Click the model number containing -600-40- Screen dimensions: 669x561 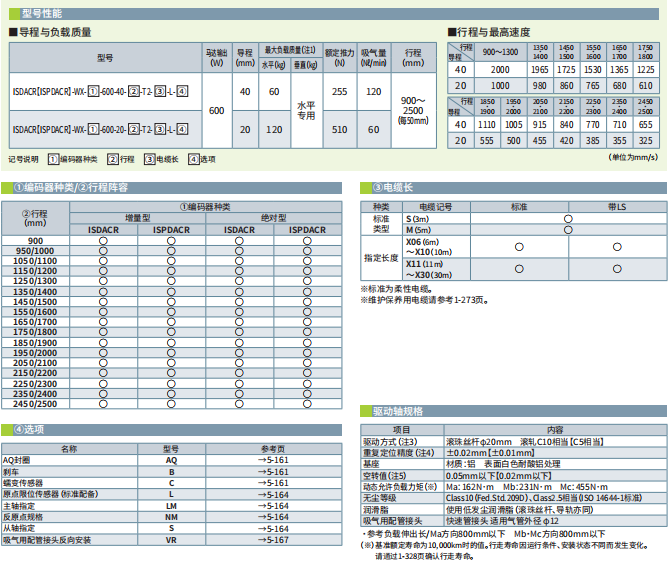98,91
